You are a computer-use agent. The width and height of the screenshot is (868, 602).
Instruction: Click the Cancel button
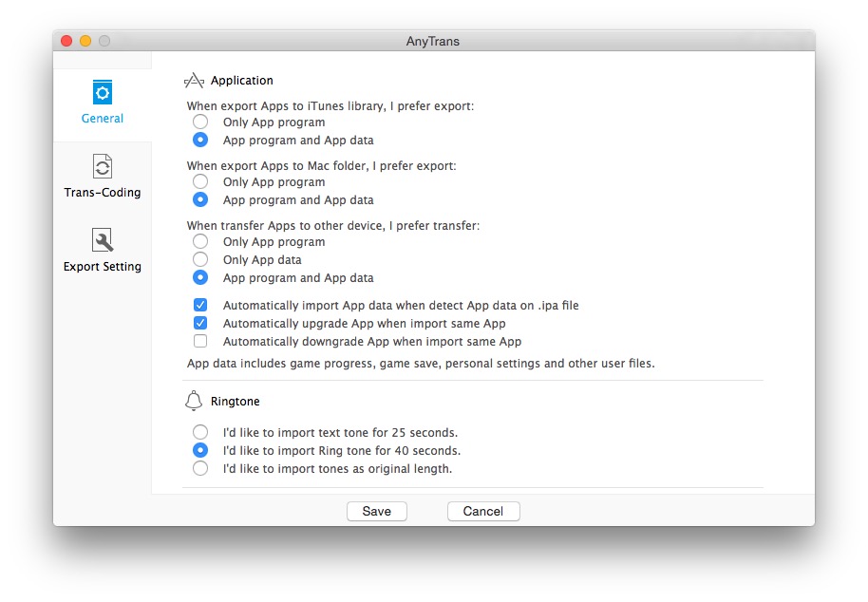(x=483, y=511)
